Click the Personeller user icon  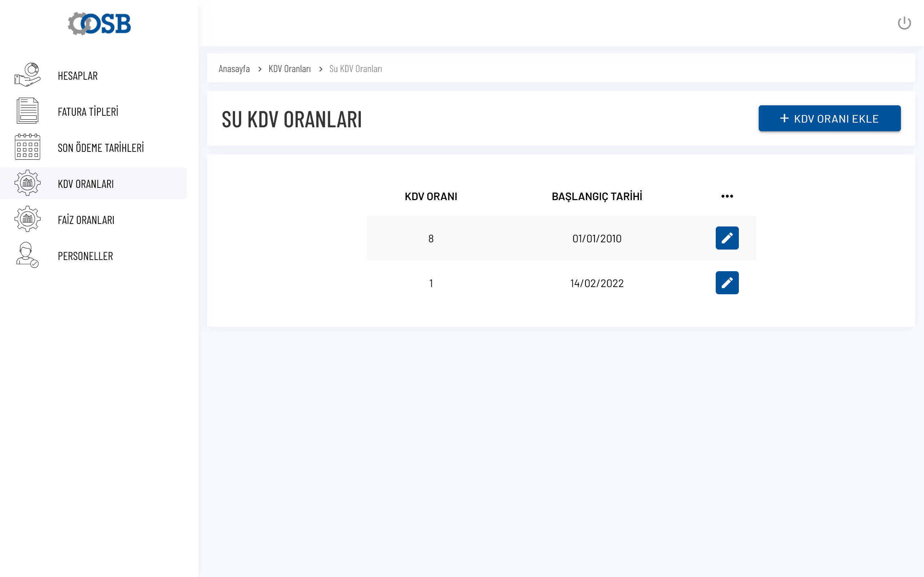tap(27, 255)
